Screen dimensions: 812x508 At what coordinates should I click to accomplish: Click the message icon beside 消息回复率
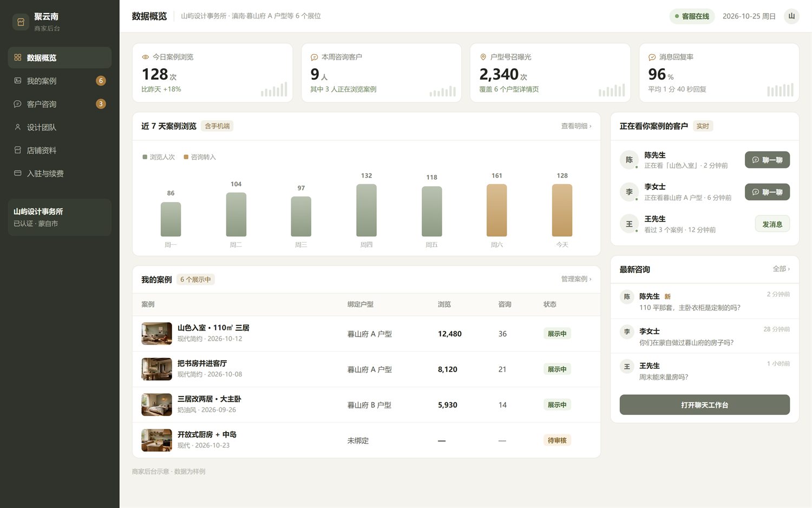pyautogui.click(x=652, y=57)
